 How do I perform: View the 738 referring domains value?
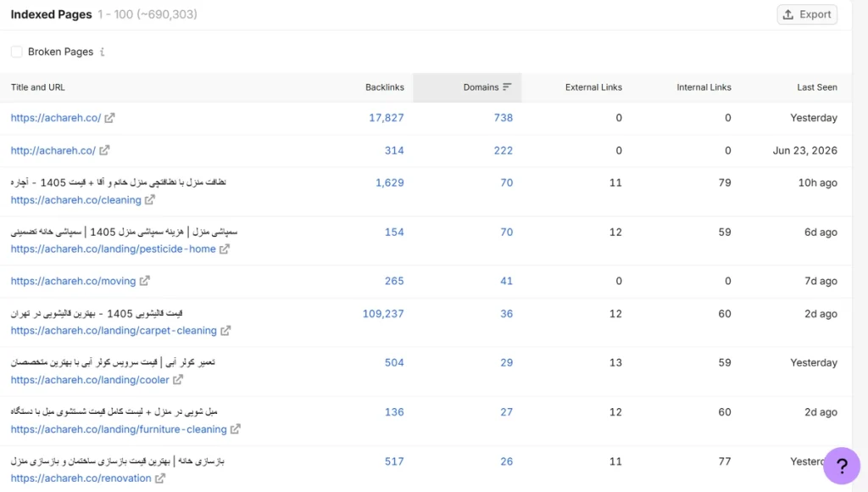coord(504,117)
